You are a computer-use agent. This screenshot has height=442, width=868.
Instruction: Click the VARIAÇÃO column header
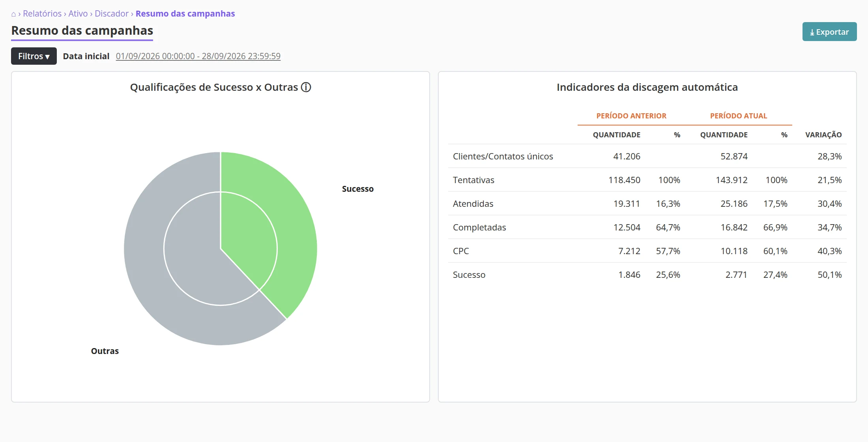(823, 135)
